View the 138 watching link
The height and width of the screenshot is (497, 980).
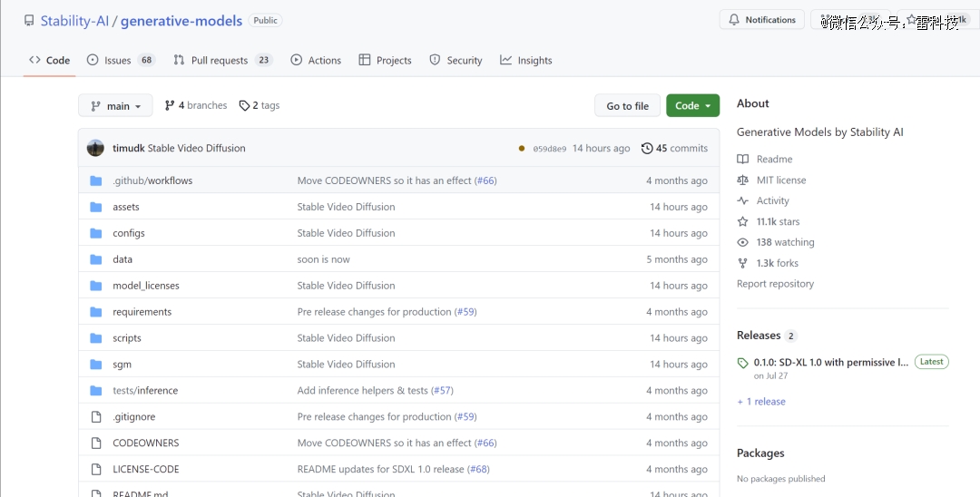click(776, 242)
